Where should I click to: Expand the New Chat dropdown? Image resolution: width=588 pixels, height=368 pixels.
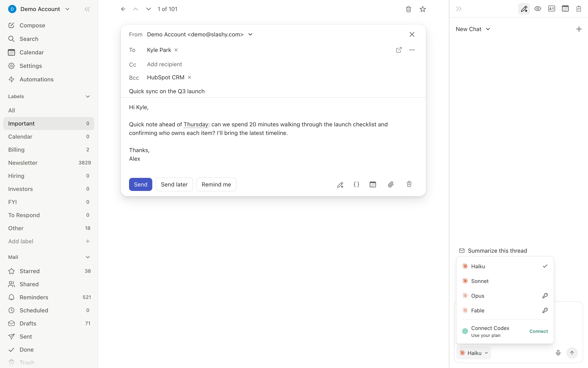pyautogui.click(x=473, y=29)
